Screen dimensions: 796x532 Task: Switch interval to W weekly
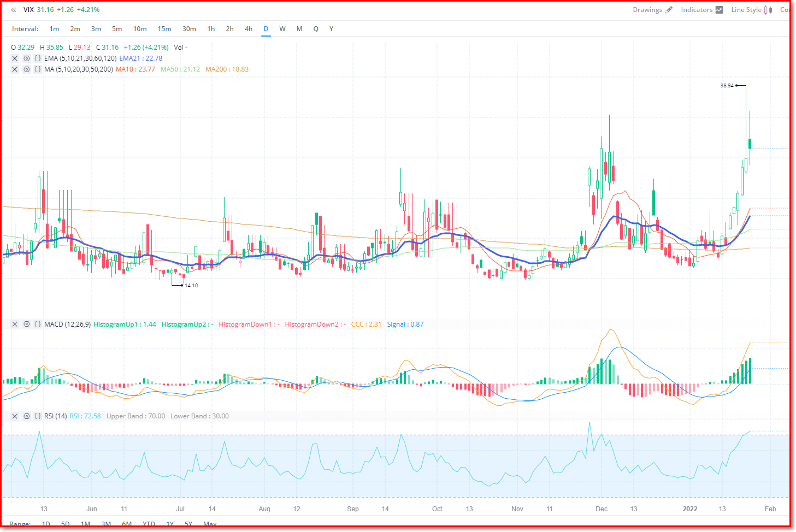282,29
